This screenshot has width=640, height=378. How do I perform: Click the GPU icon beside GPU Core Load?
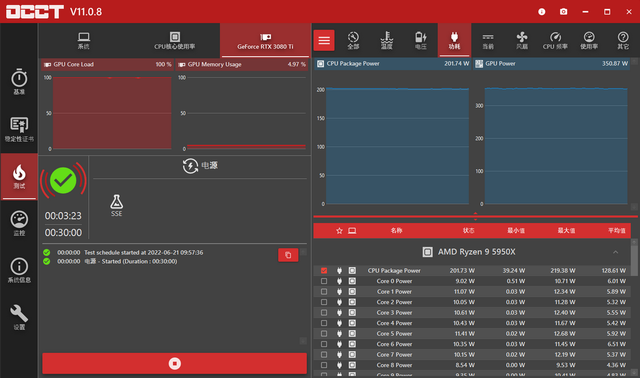point(47,64)
